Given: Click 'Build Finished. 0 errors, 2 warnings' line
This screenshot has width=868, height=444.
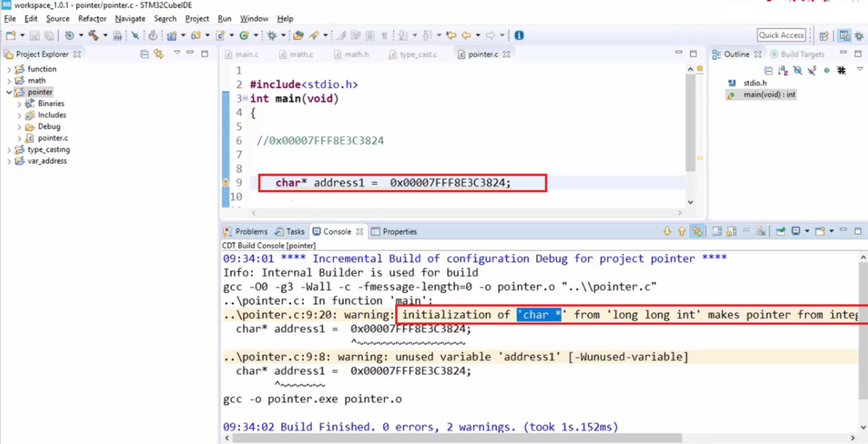Looking at the screenshot, I should (x=420, y=427).
